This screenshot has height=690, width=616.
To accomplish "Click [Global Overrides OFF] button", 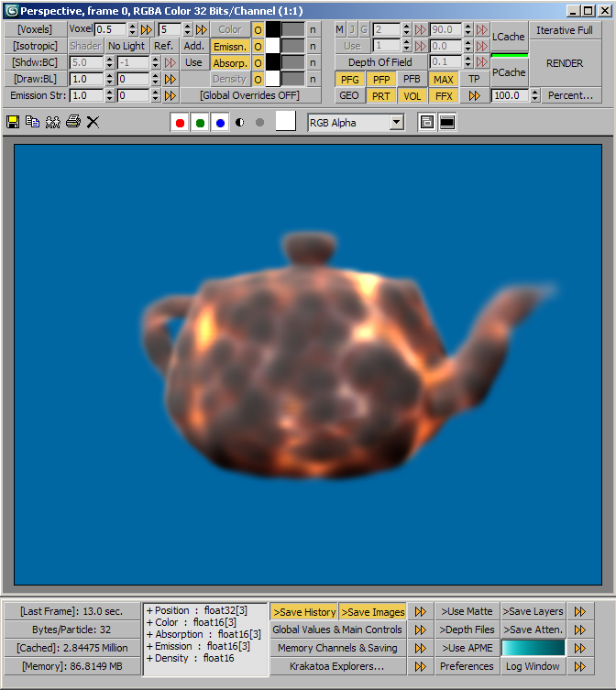I will 250,95.
